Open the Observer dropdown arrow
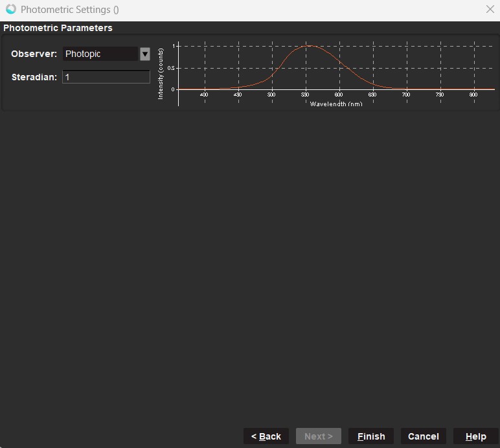 coord(145,54)
